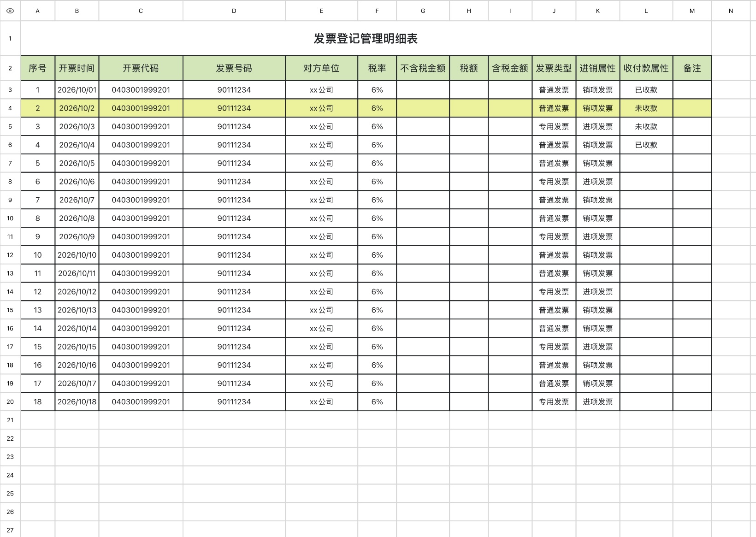The width and height of the screenshot is (756, 537).
Task: Select column N header
Action: 731,11
